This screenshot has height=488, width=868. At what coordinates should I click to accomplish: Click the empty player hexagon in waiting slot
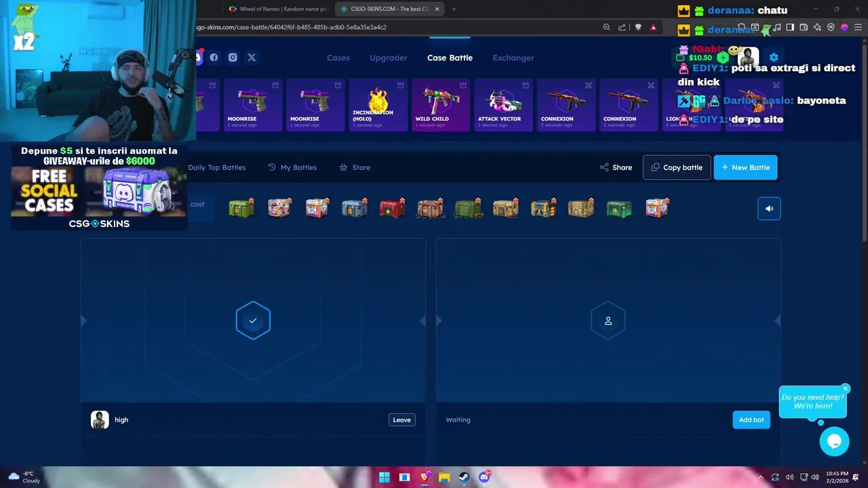tap(608, 321)
